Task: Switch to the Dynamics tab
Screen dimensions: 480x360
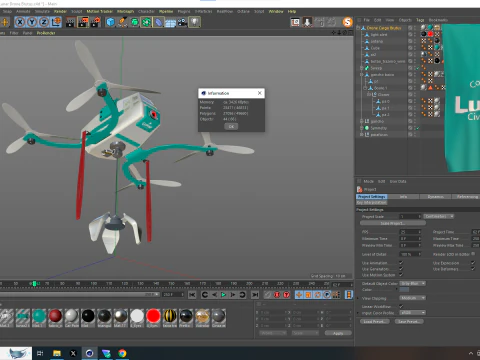Action: (435, 197)
